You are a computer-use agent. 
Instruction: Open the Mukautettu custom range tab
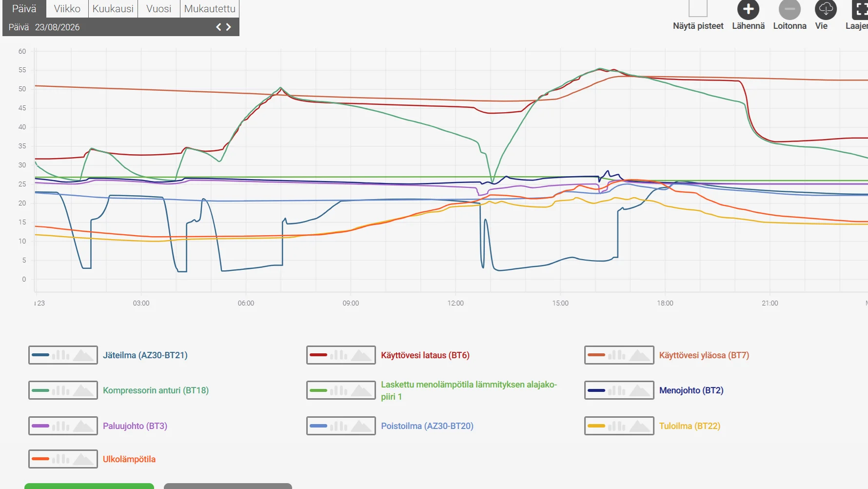[x=210, y=9]
